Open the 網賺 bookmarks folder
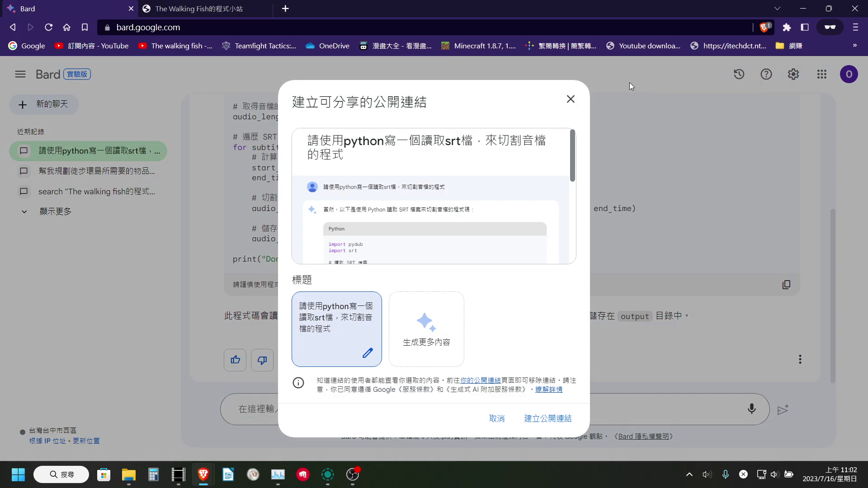The image size is (868, 488). click(x=789, y=46)
